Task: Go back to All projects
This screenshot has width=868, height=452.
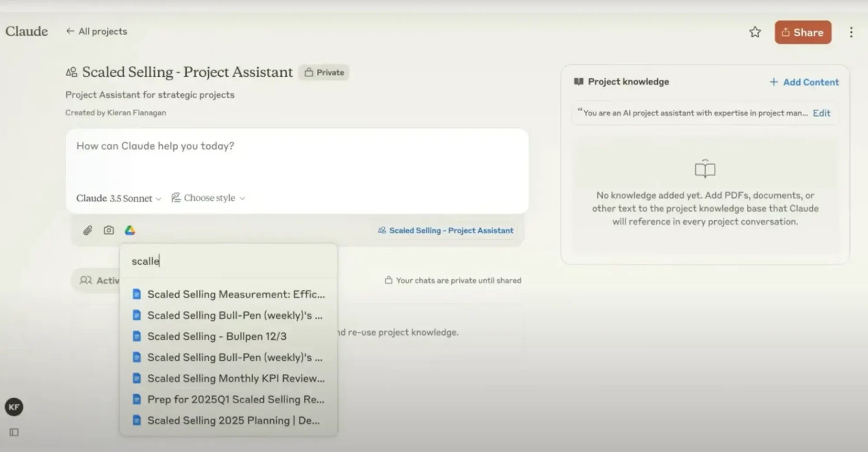Action: coord(97,31)
